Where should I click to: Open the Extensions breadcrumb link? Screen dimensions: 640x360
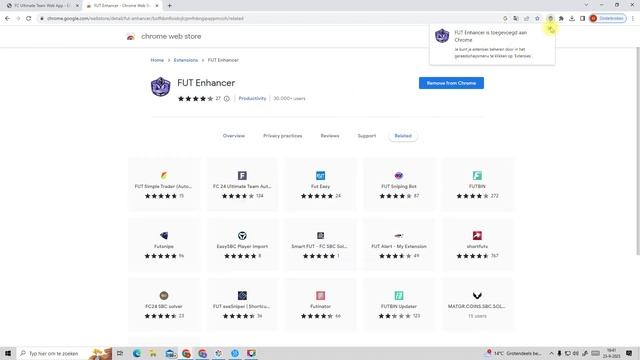coord(186,60)
